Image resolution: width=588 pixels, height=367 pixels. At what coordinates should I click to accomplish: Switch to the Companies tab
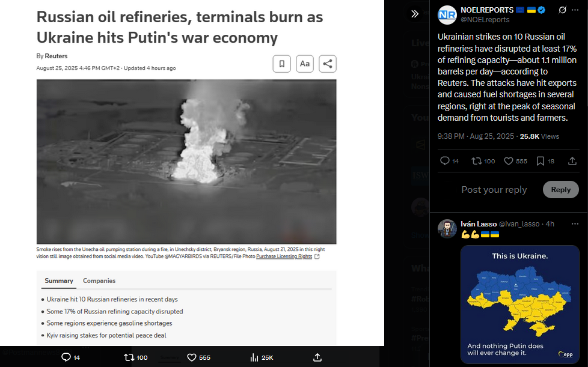[x=99, y=281]
